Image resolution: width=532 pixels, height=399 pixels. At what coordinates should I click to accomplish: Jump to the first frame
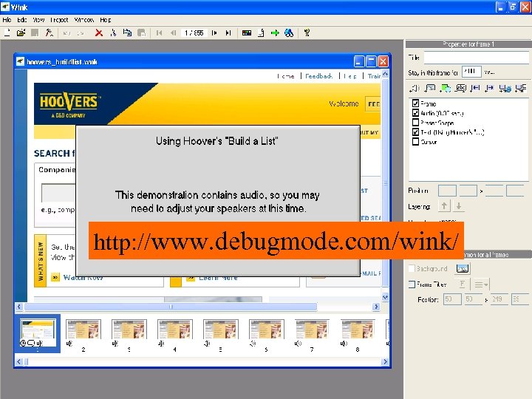click(159, 33)
